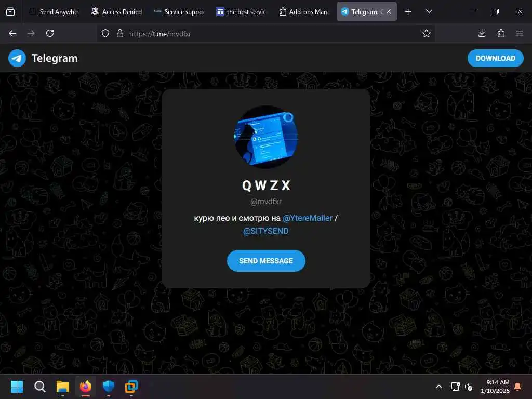
Task: Open the Firefox application menu
Action: pos(520,33)
